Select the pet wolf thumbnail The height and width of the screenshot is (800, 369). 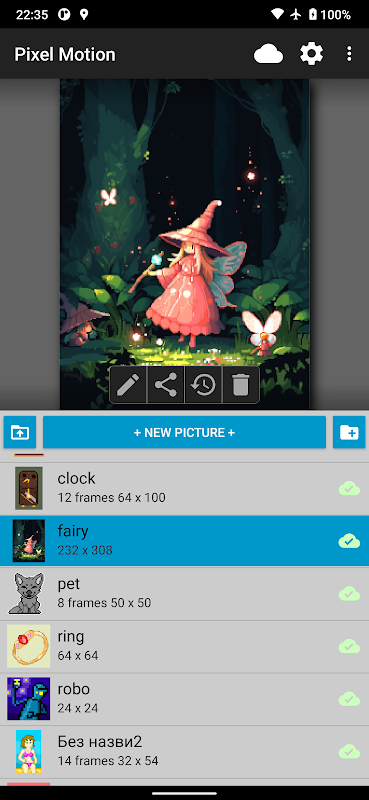tap(26, 593)
